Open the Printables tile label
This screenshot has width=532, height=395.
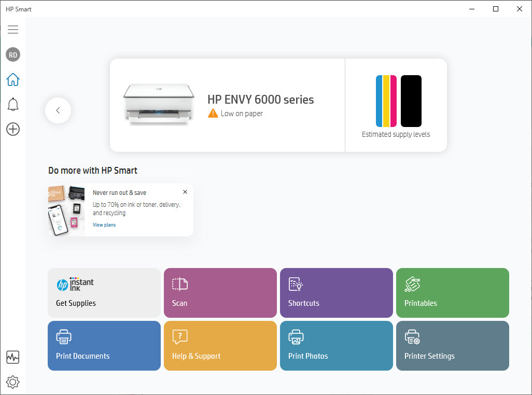pos(421,303)
